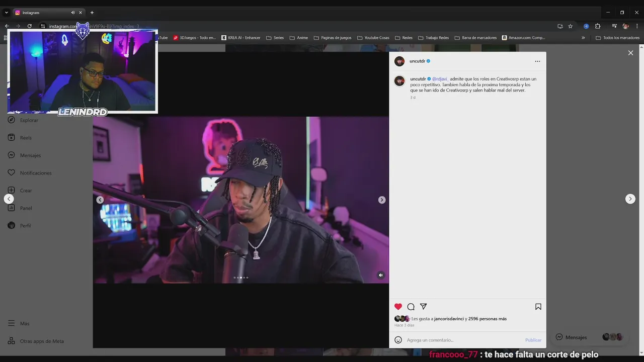Mute the Instagram tab audio icon
This screenshot has height=362, width=644.
pos(72,13)
